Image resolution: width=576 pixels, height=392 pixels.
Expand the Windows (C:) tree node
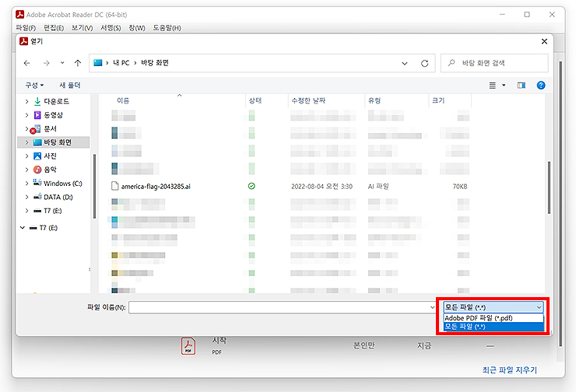[26, 183]
